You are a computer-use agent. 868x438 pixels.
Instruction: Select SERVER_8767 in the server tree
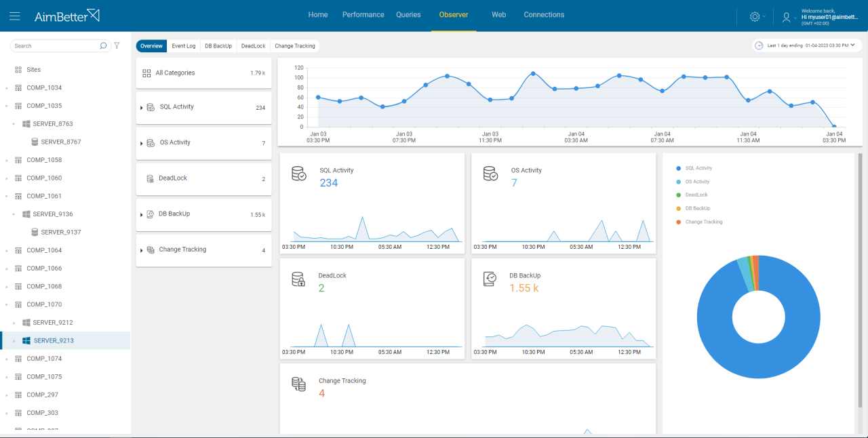click(x=59, y=142)
